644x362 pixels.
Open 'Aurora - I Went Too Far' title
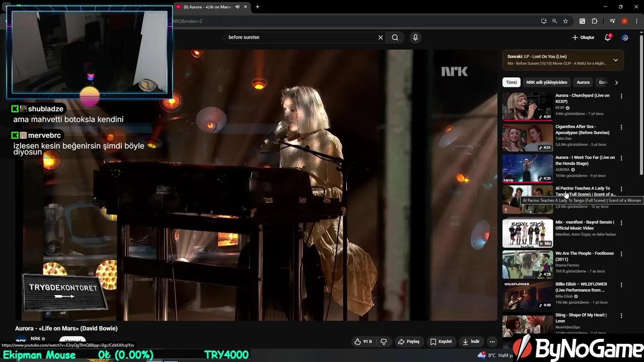[x=585, y=160]
